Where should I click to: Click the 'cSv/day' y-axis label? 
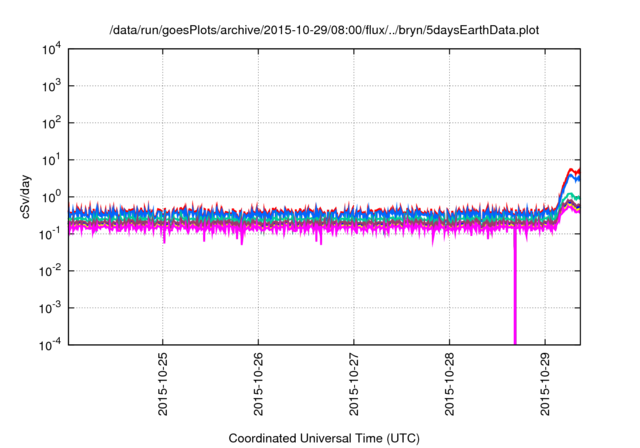(26, 197)
